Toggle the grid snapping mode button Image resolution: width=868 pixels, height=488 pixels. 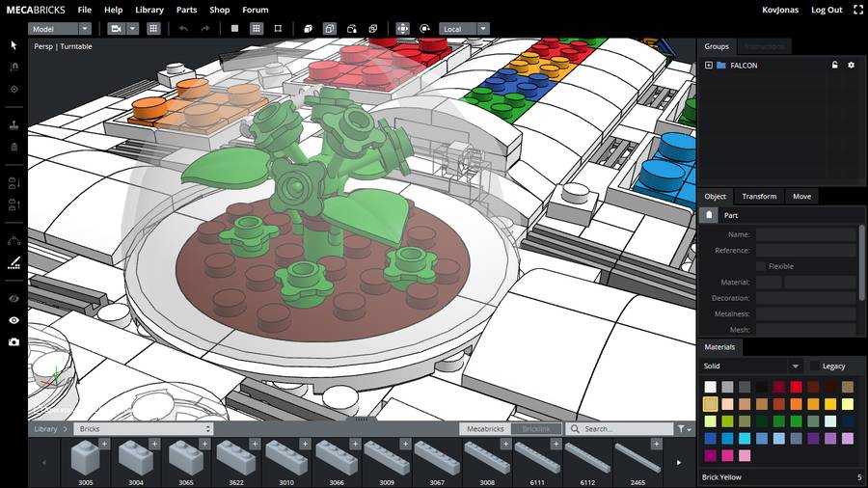(256, 29)
